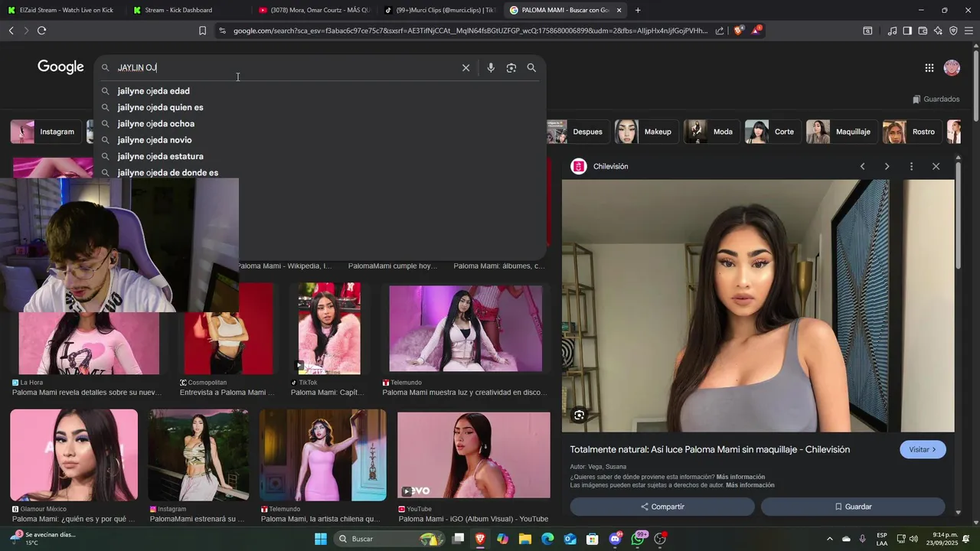
Task: Open preview panel three-dot options menu
Action: 911,167
